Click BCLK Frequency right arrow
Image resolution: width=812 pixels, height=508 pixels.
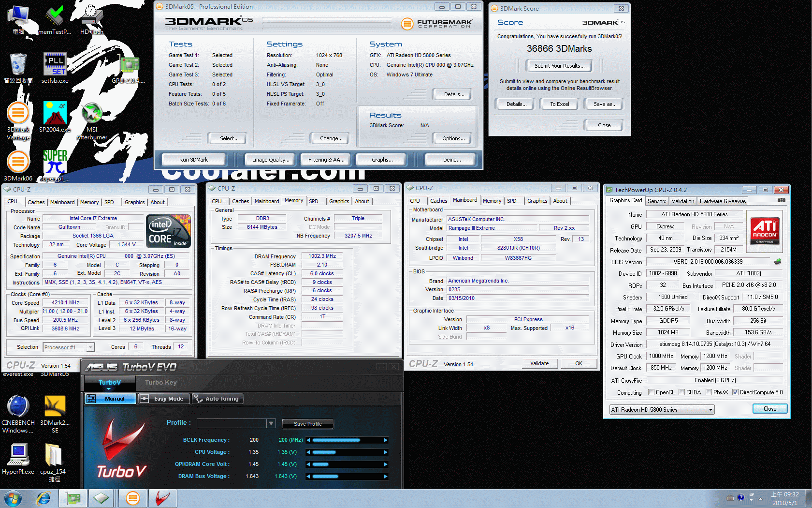pyautogui.click(x=385, y=440)
